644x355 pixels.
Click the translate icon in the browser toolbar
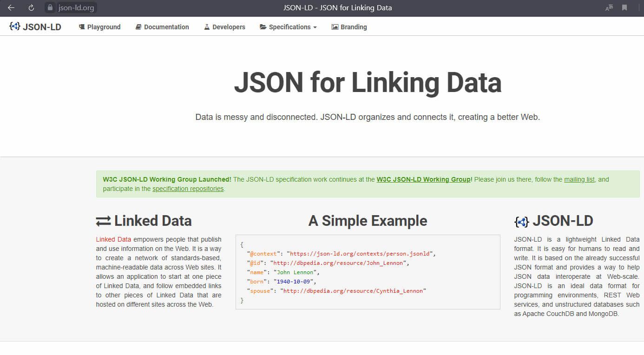click(609, 7)
